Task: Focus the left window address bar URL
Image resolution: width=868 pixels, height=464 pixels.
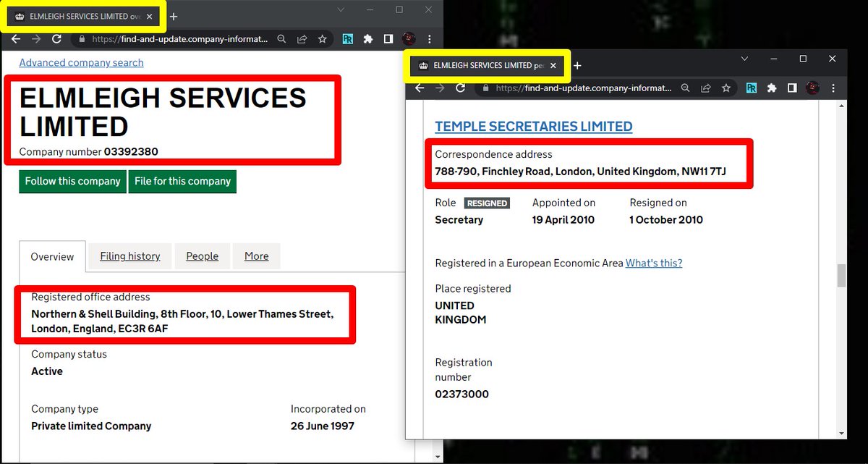Action: tap(179, 39)
